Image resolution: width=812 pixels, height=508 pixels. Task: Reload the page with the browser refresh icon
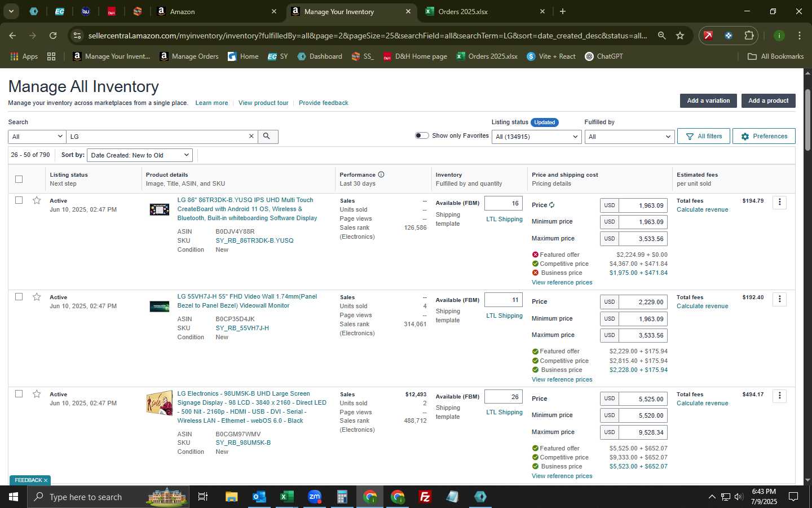point(53,36)
